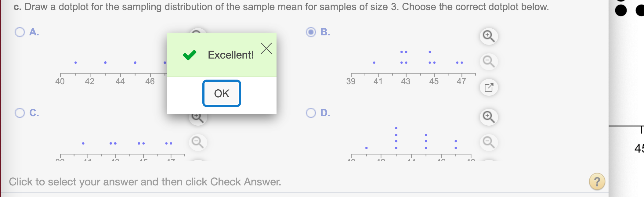Image resolution: width=644 pixels, height=197 pixels.
Task: Zoom out on dotplot C
Action: 197,142
